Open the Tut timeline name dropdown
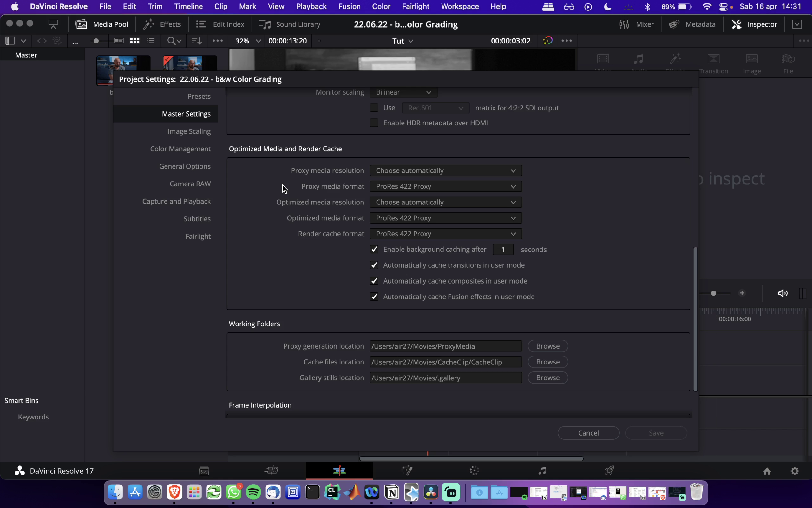The image size is (812, 508). pyautogui.click(x=403, y=41)
